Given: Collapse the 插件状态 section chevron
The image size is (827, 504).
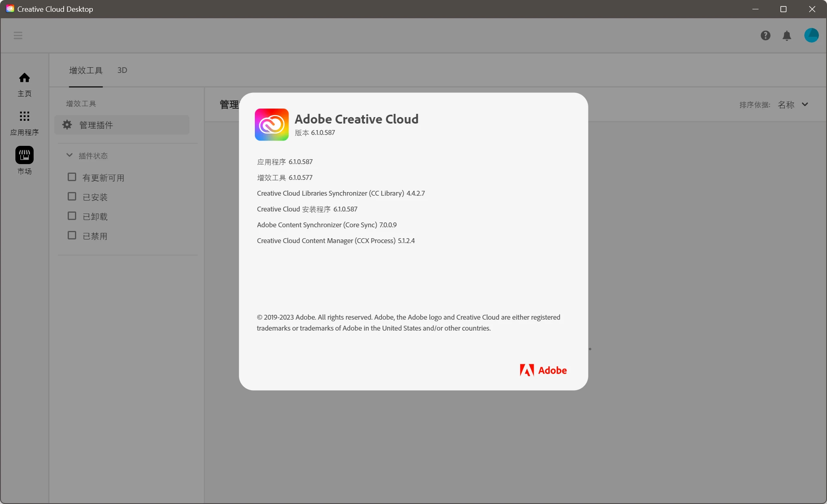Looking at the screenshot, I should (69, 155).
